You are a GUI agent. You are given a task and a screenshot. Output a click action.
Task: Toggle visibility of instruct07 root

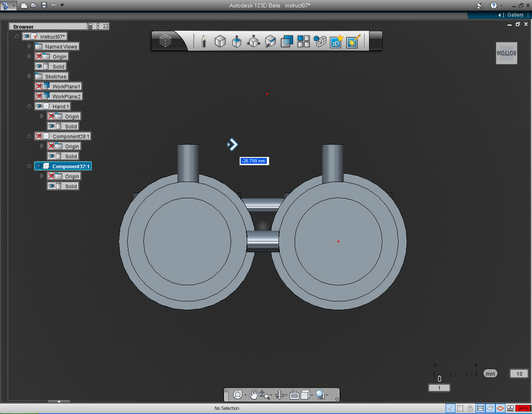point(27,37)
